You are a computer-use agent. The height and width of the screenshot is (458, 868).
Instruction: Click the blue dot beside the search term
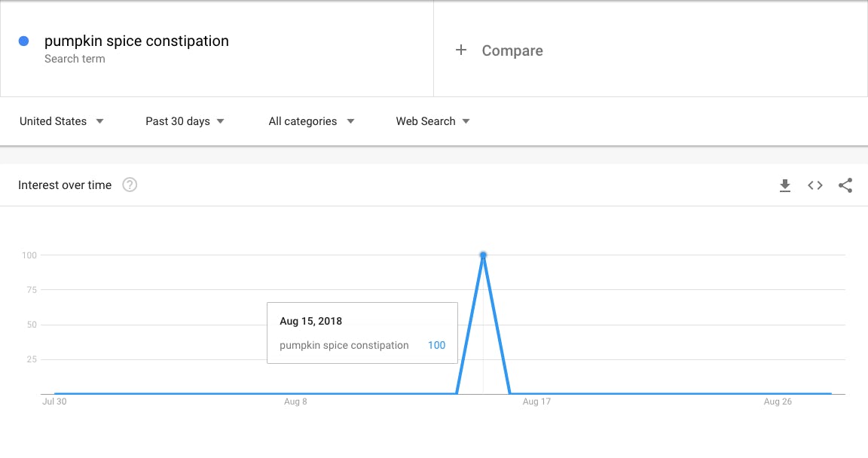point(24,41)
